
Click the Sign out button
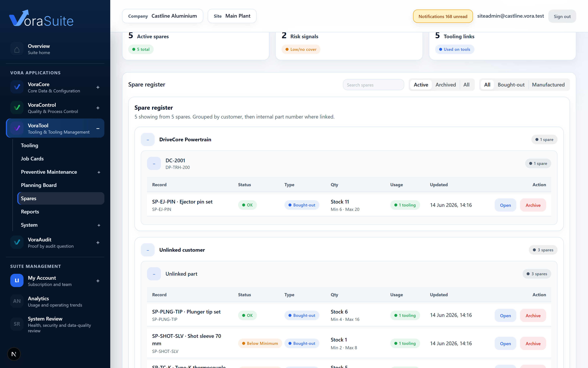click(x=562, y=16)
